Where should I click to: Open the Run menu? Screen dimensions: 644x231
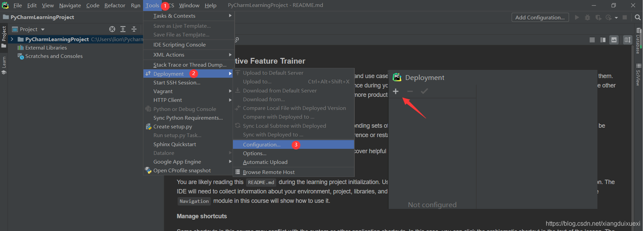[x=135, y=5]
